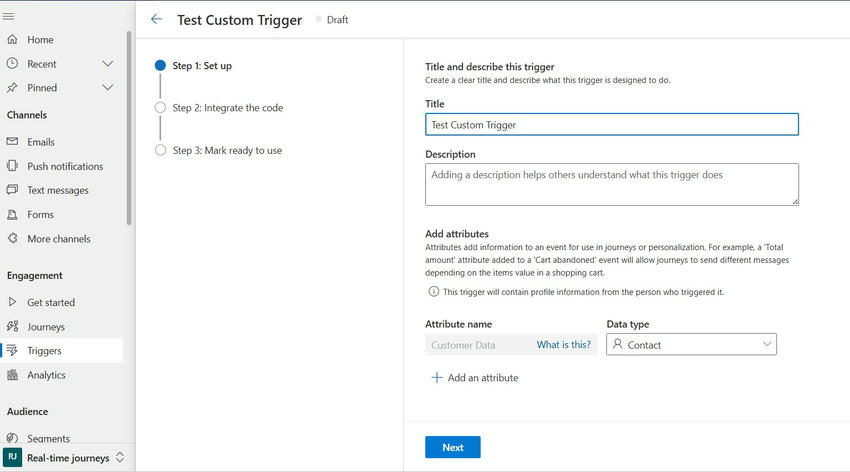
Task: Open Emails channel in the sidebar
Action: (40, 142)
